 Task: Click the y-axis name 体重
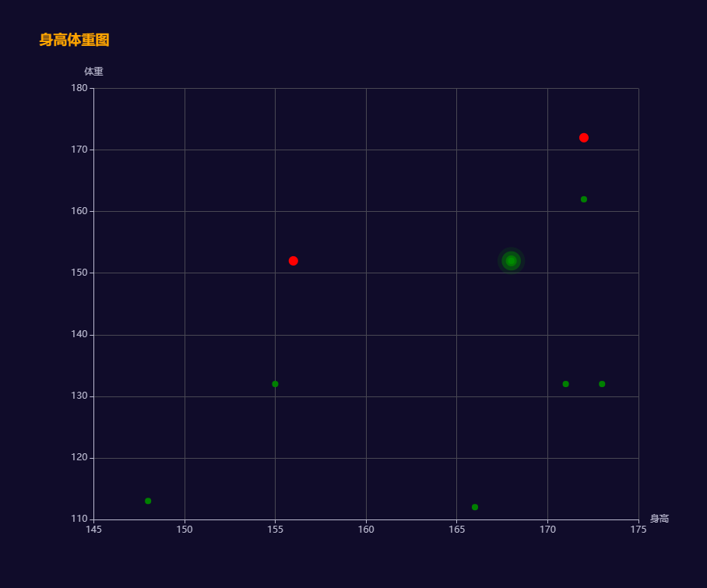93,71
